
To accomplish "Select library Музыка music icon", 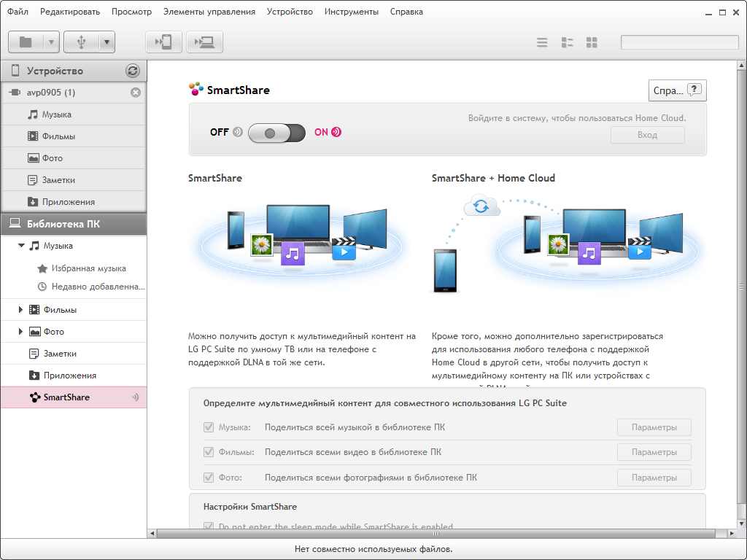I will tap(34, 246).
